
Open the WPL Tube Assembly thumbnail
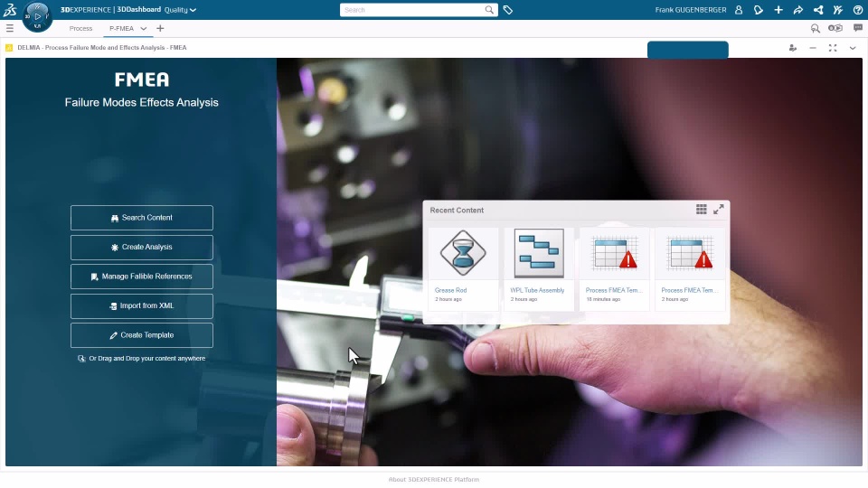539,253
